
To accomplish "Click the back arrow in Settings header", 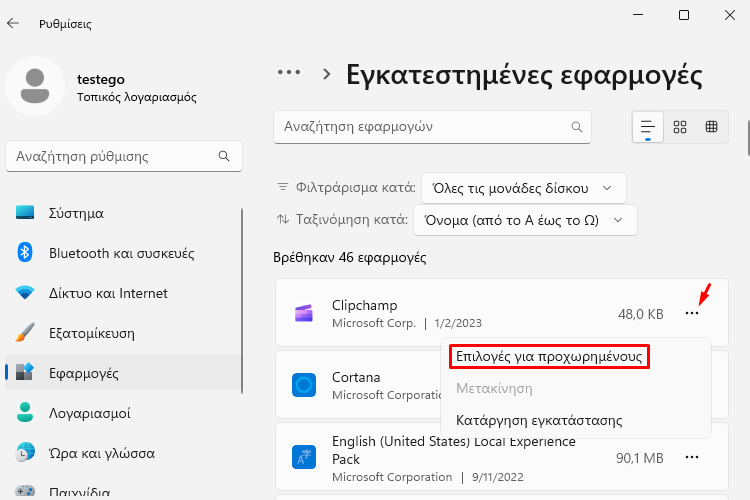I will [x=13, y=23].
